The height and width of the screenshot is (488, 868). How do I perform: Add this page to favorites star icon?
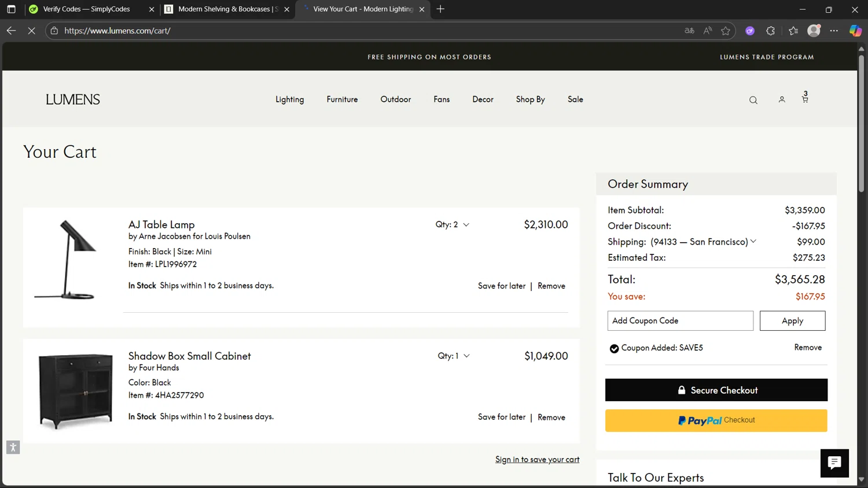(725, 31)
